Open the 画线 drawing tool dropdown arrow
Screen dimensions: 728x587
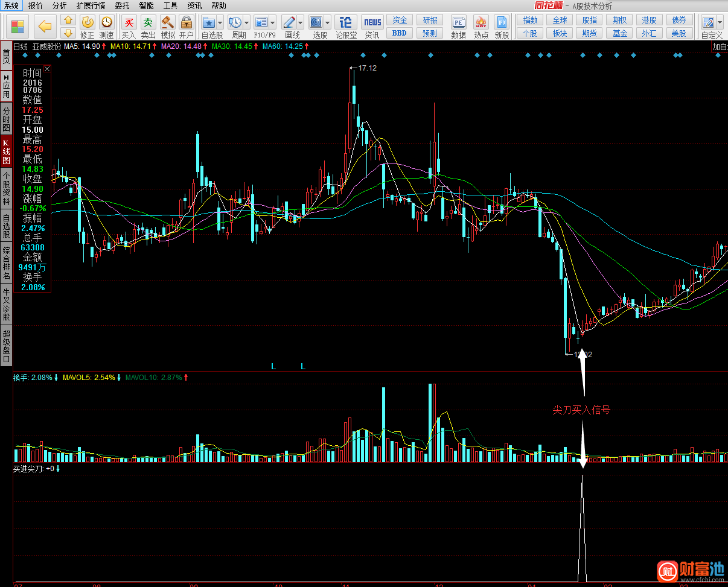(x=300, y=24)
